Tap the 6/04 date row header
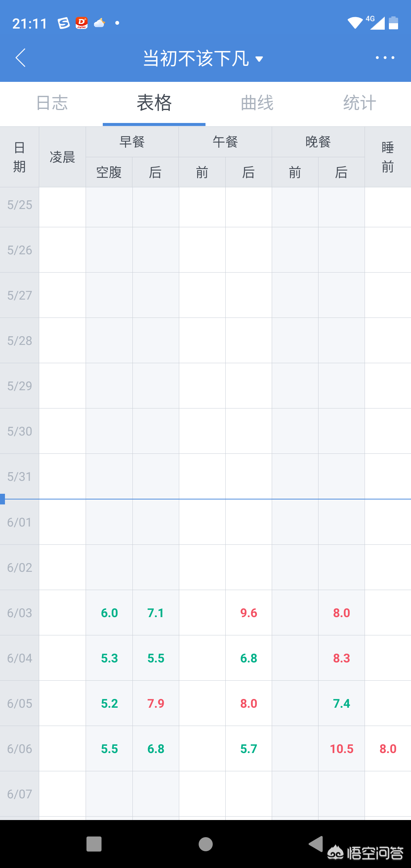Screen dimensions: 411x868 [19, 658]
